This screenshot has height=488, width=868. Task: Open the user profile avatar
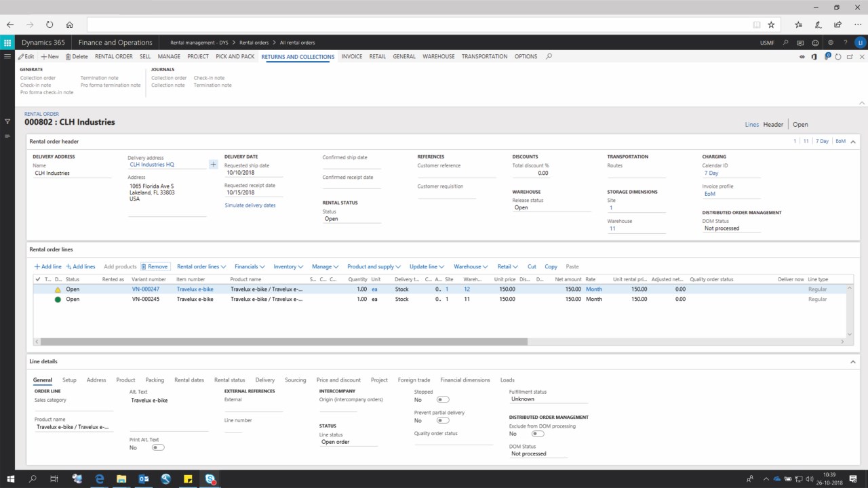[x=860, y=42]
